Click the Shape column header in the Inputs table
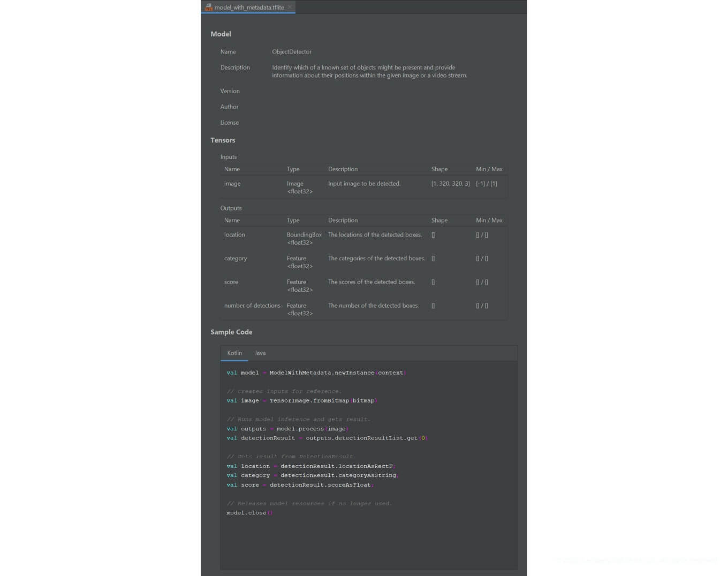Screen dimensions: 728x576 pos(439,169)
